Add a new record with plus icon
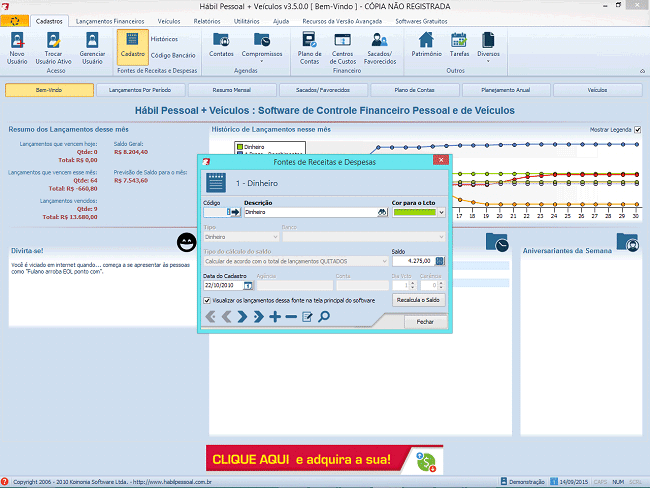 (x=275, y=317)
